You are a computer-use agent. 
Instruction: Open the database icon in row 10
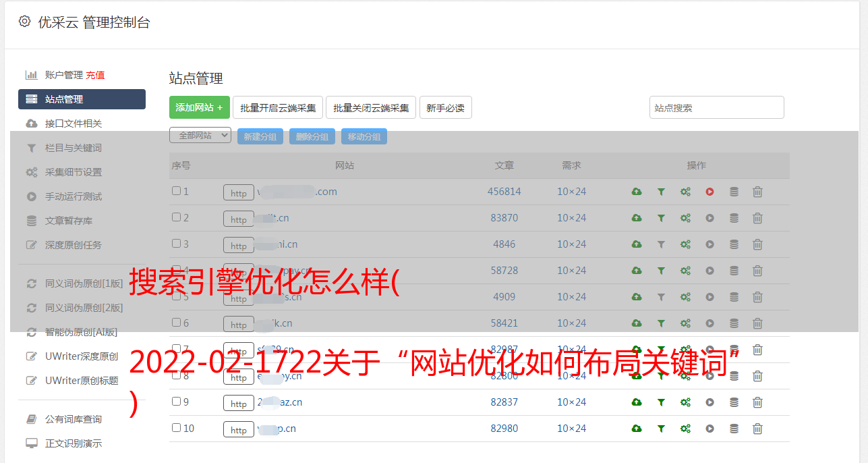(x=734, y=429)
